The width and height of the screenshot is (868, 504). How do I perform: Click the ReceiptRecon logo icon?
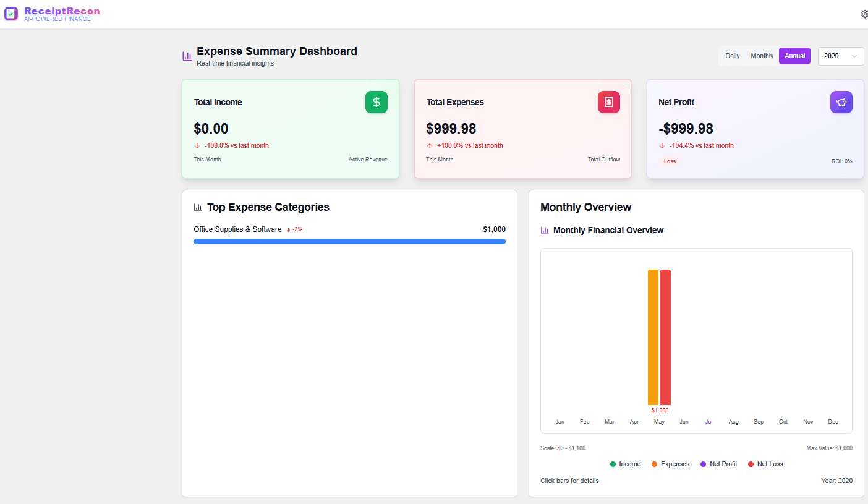11,13
